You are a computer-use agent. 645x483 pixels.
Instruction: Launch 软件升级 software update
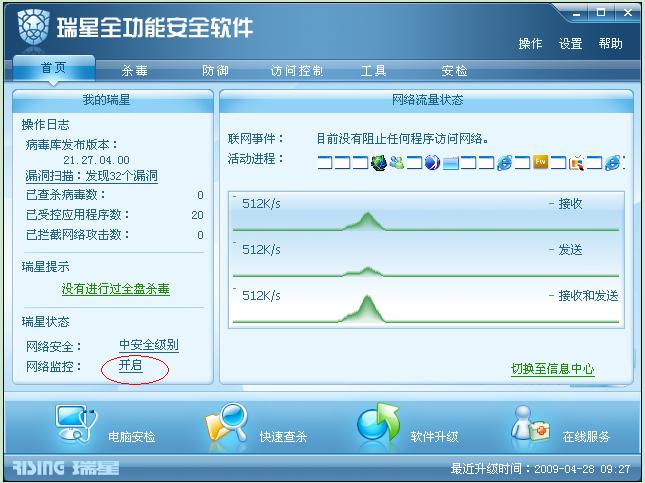(379, 423)
